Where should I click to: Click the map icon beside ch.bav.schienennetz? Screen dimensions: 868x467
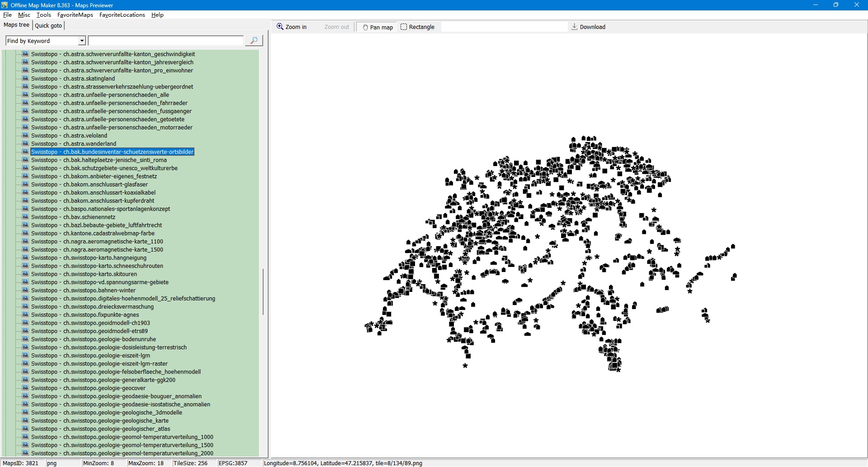[x=25, y=217]
